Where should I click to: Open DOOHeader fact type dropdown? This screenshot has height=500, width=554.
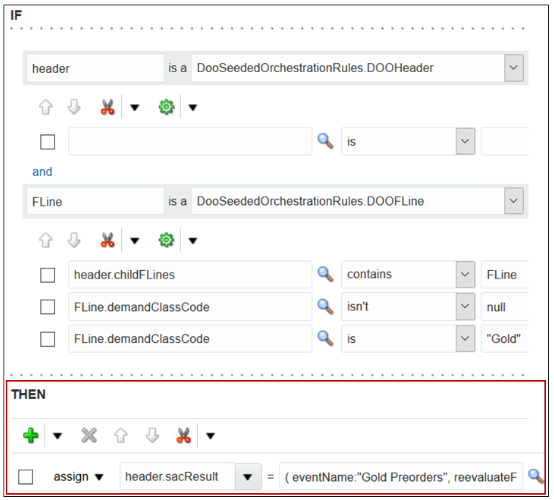click(513, 68)
